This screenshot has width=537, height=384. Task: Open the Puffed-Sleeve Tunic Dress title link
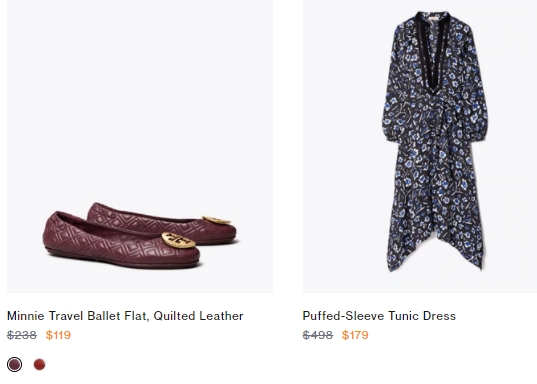379,315
